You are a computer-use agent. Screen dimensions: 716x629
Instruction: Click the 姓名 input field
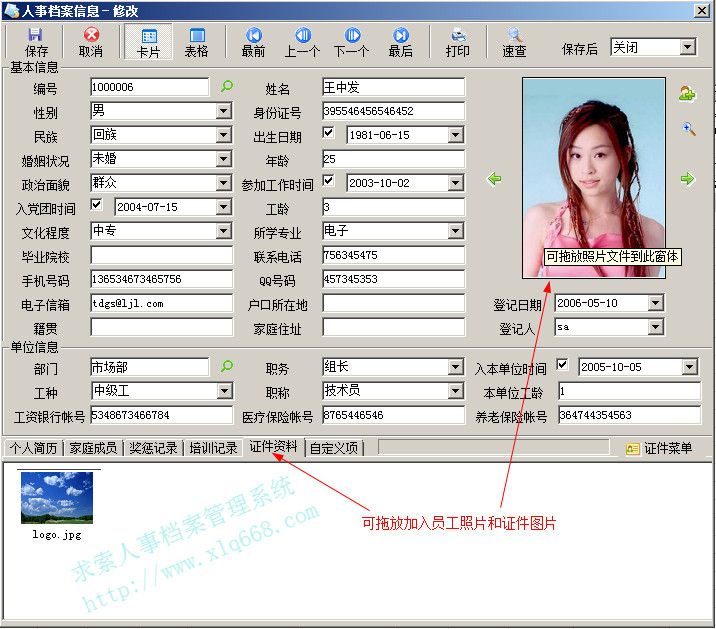coord(393,87)
